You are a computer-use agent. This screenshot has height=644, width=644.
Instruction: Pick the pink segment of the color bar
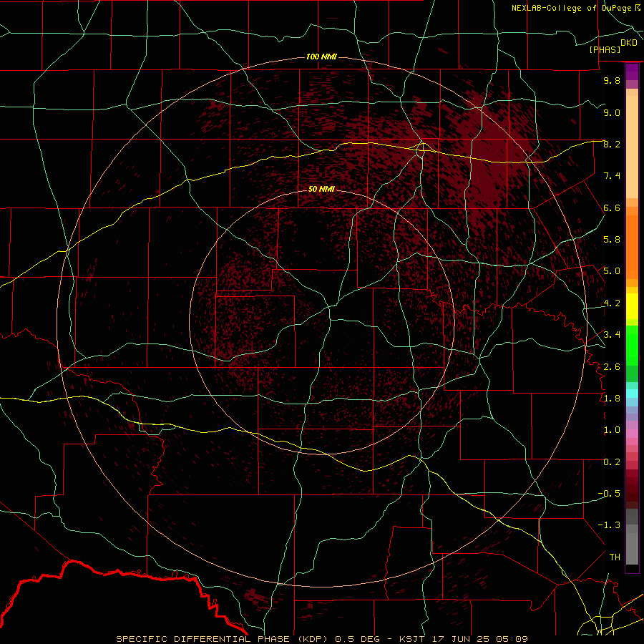(632, 434)
